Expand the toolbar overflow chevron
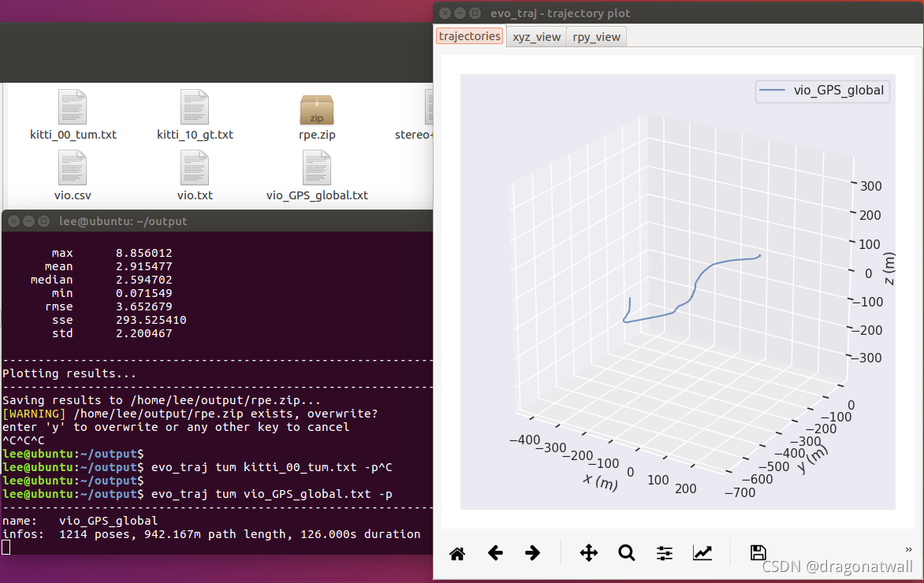The image size is (924, 583). pos(909,549)
